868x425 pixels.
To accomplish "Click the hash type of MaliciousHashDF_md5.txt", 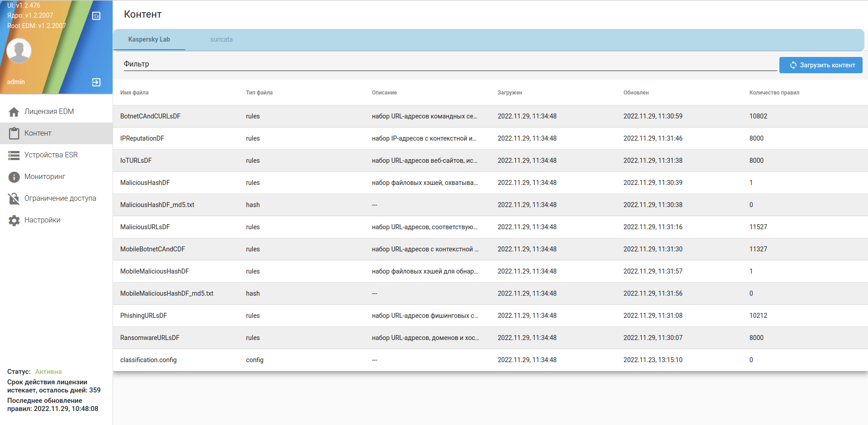I will (253, 205).
